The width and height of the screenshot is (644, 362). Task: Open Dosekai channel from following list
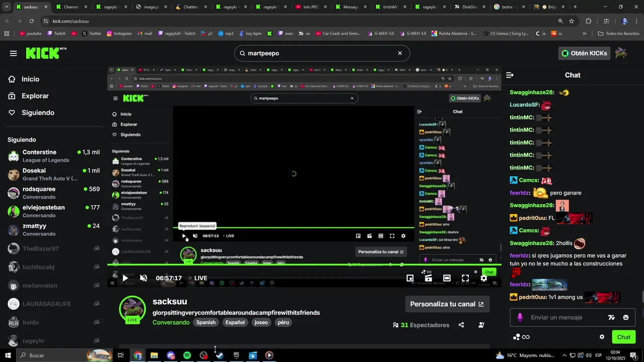pyautogui.click(x=54, y=174)
